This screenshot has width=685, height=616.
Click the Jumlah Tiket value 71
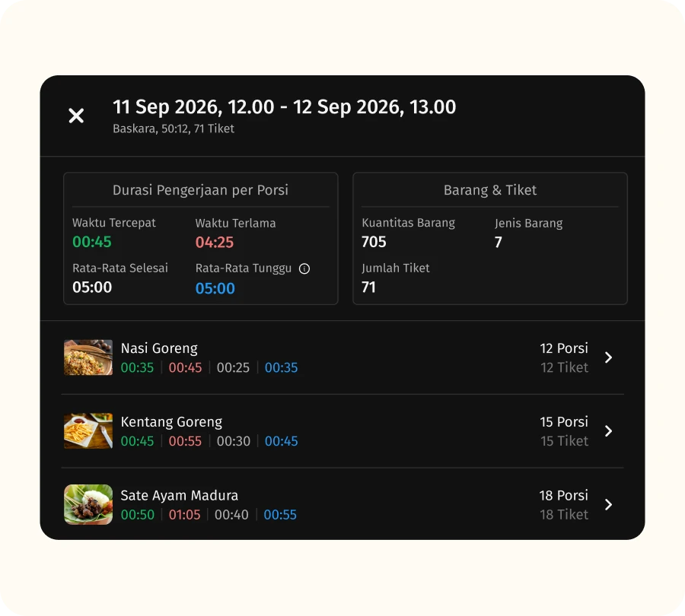point(368,287)
